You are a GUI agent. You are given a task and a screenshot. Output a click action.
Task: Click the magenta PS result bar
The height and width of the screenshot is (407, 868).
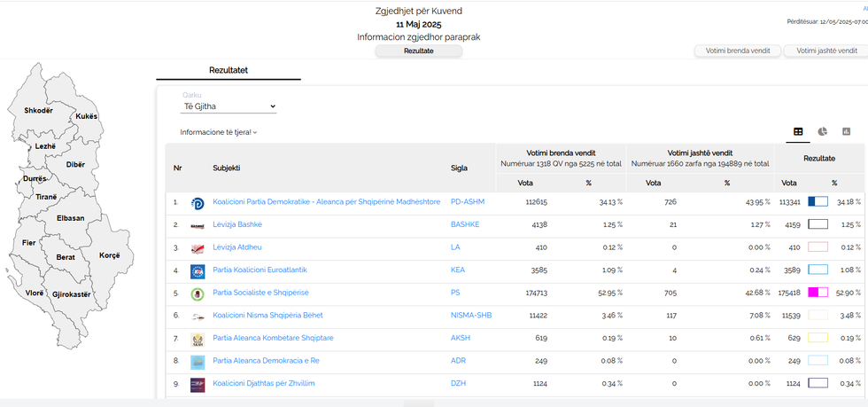818,293
